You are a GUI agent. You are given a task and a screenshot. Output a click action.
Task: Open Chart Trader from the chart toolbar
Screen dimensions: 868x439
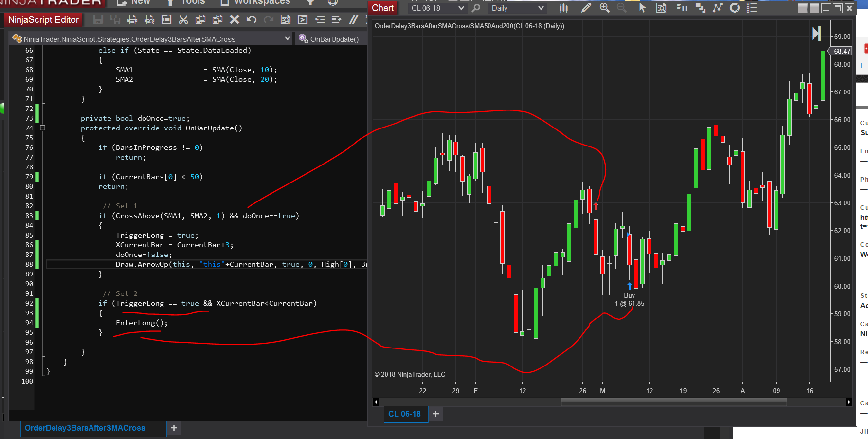tap(682, 8)
